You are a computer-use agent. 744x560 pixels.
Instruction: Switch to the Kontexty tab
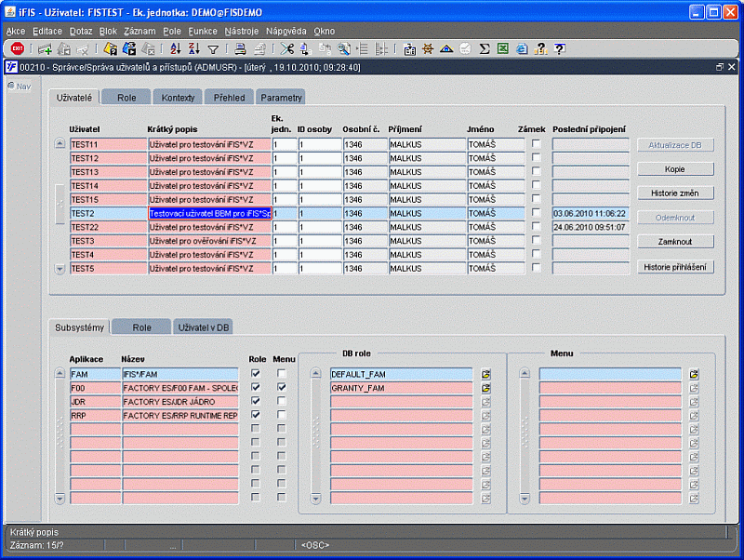[x=178, y=98]
